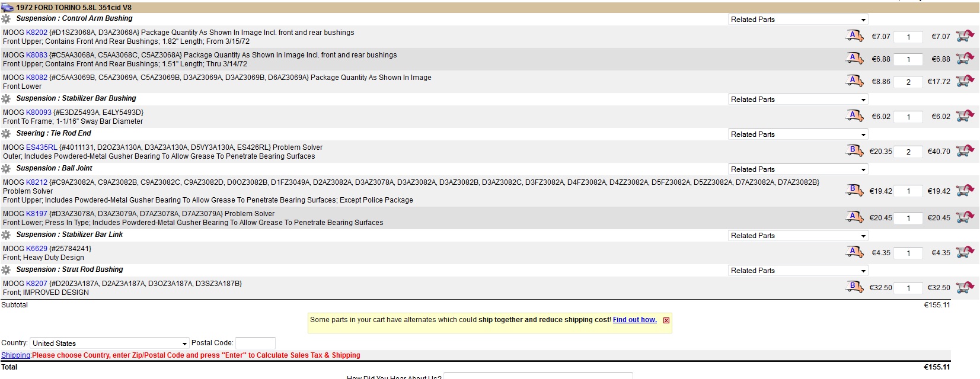Screen dimensions: 980x379
Task: Click warehouse B icon for MOOG K8207
Action: pyautogui.click(x=854, y=287)
